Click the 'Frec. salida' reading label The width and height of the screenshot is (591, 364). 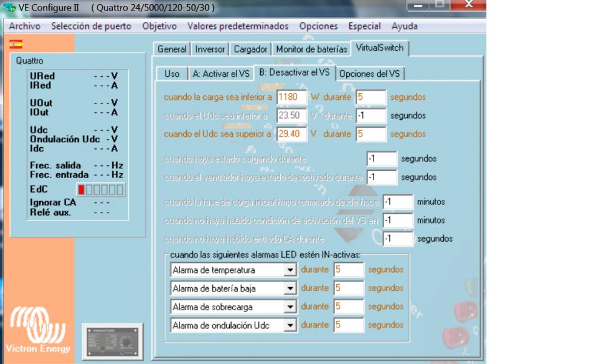pos(56,166)
